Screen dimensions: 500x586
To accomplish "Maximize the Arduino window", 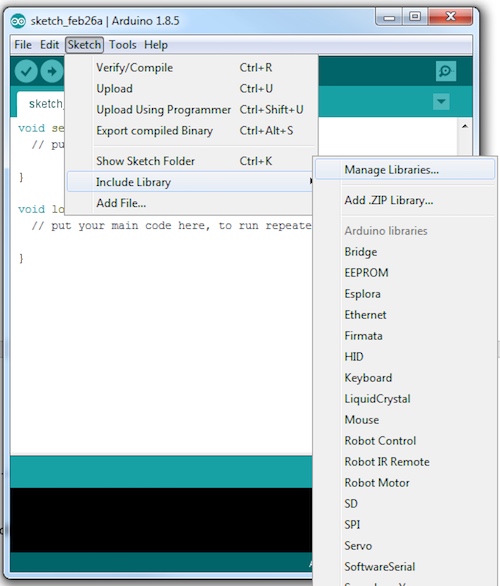I will 414,17.
